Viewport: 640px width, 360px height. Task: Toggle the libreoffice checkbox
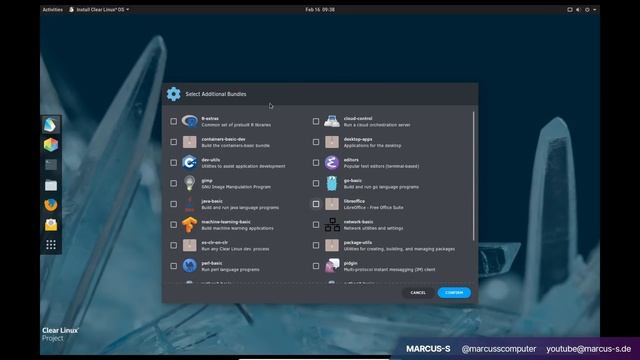pyautogui.click(x=316, y=204)
